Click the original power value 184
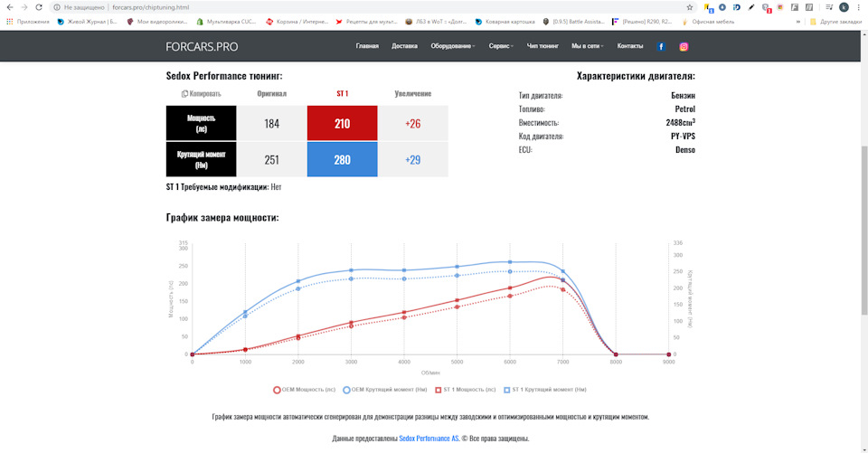This screenshot has width=868, height=453. coord(271,123)
